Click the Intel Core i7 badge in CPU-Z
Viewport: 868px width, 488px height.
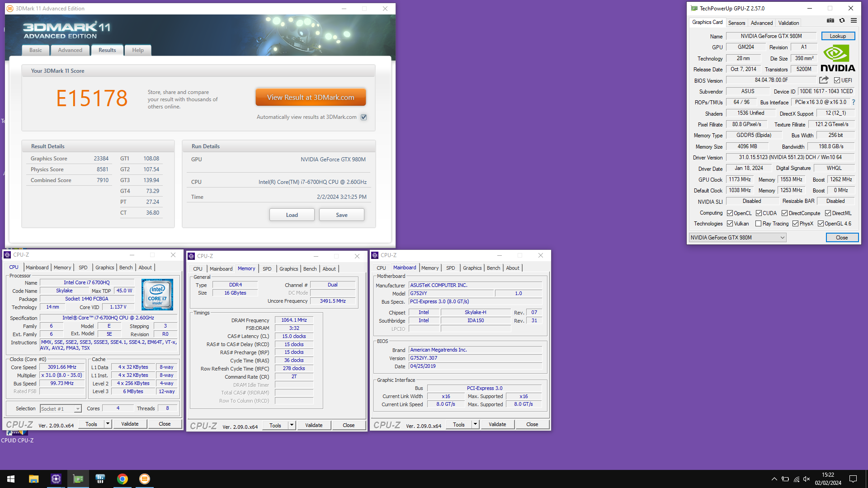pos(157,294)
